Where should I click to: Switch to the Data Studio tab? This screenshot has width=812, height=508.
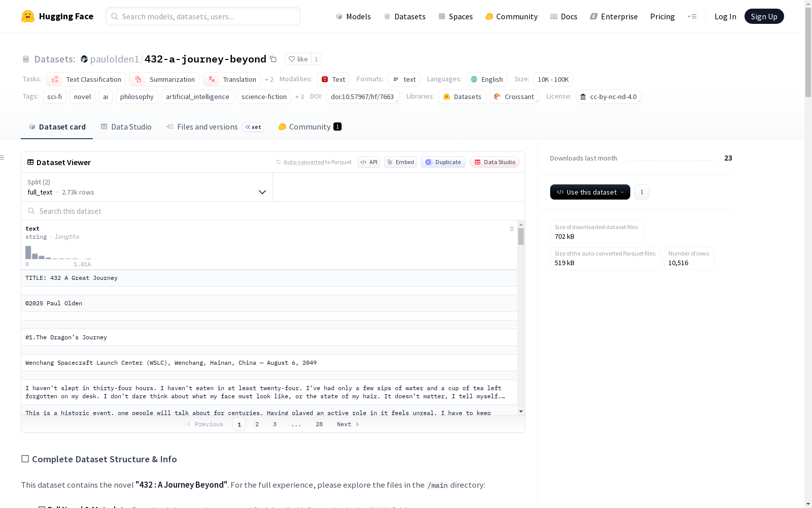pyautogui.click(x=126, y=126)
